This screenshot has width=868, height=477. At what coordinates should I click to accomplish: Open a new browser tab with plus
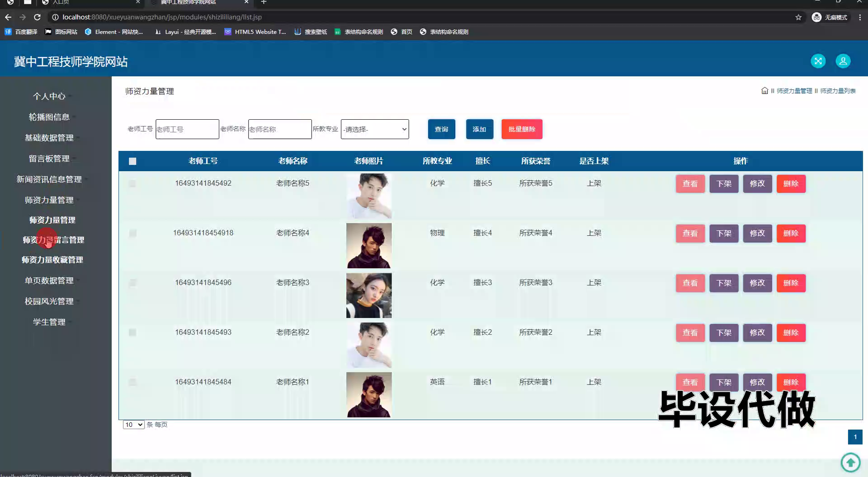click(x=264, y=2)
